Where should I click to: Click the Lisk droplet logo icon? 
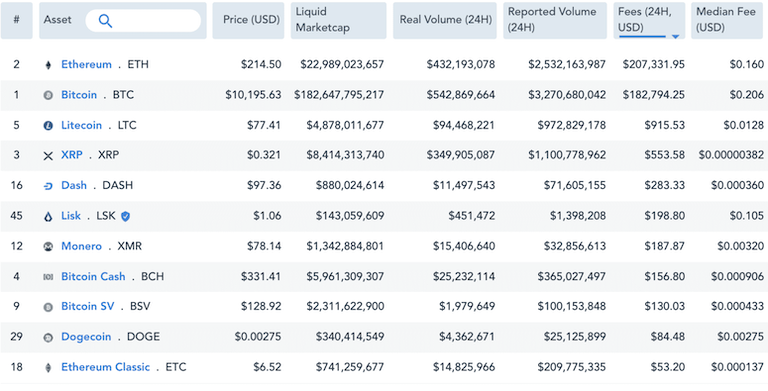pos(48,217)
